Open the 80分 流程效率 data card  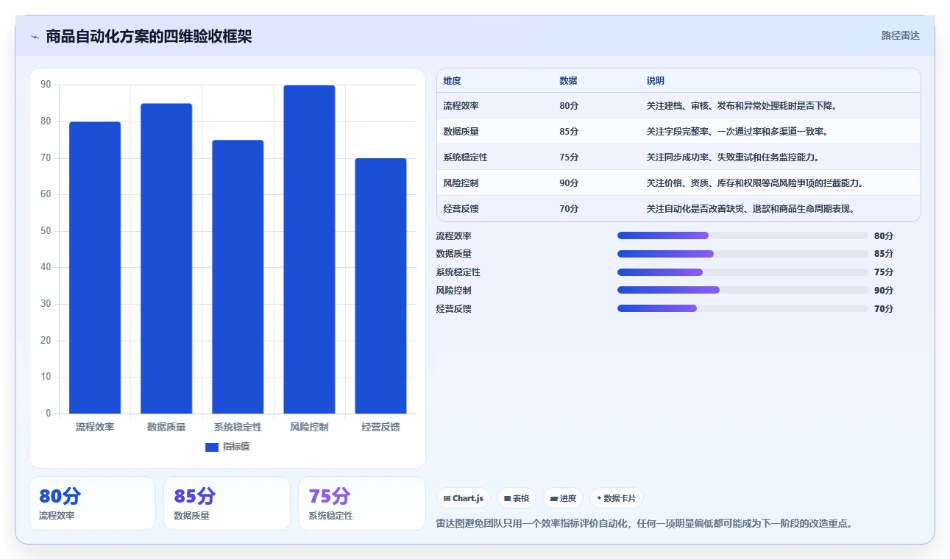click(92, 503)
